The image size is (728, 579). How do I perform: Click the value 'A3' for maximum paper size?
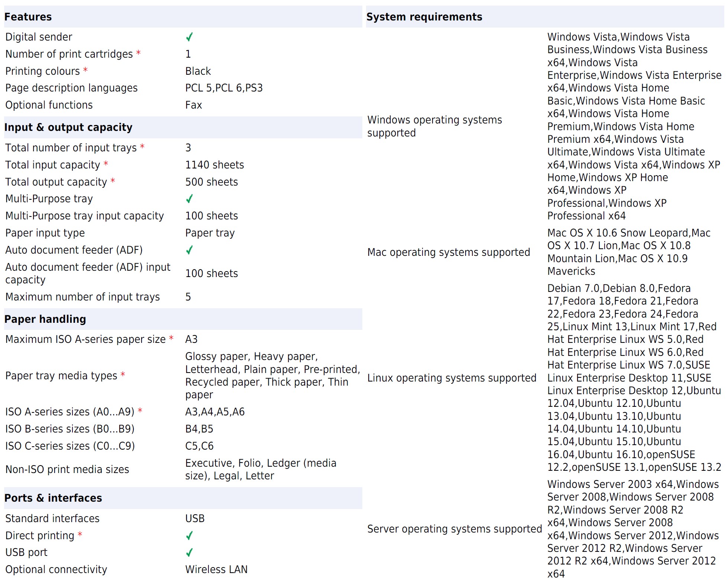point(191,340)
